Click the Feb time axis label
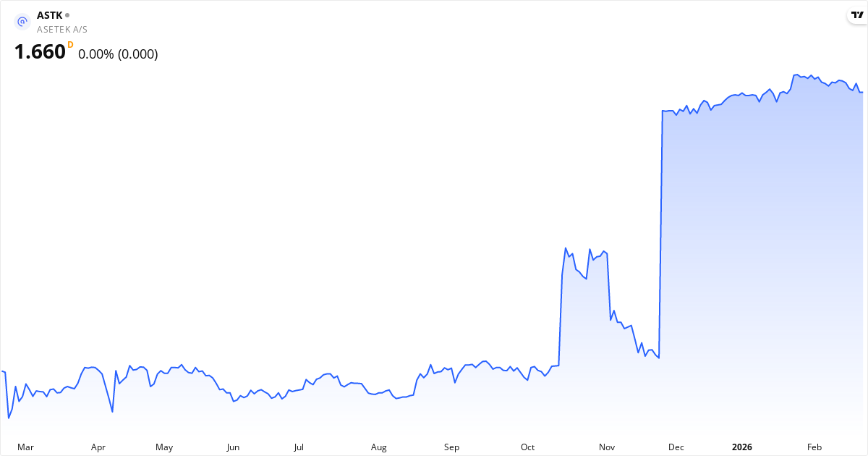Image resolution: width=868 pixels, height=456 pixels. pyautogui.click(x=814, y=447)
